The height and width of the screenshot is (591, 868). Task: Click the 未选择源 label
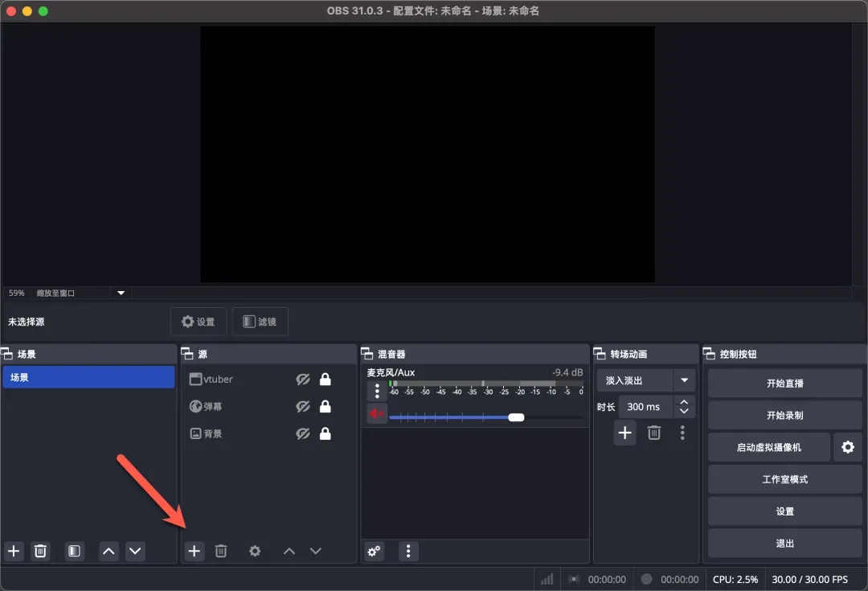[26, 322]
